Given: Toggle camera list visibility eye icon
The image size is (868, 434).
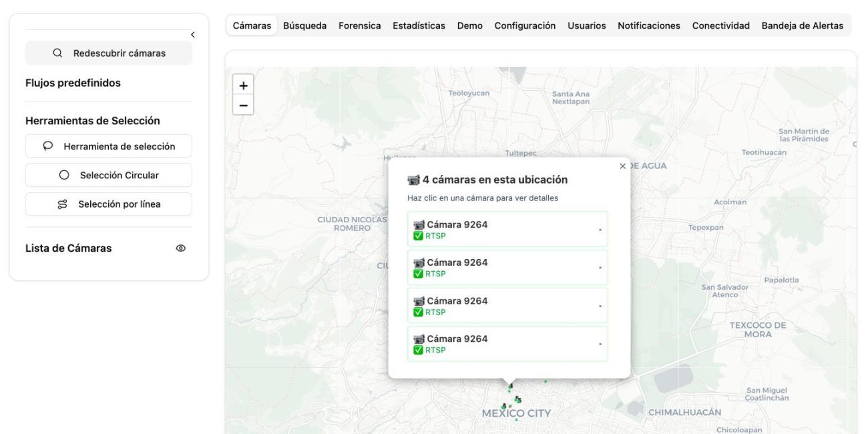Looking at the screenshot, I should [180, 248].
